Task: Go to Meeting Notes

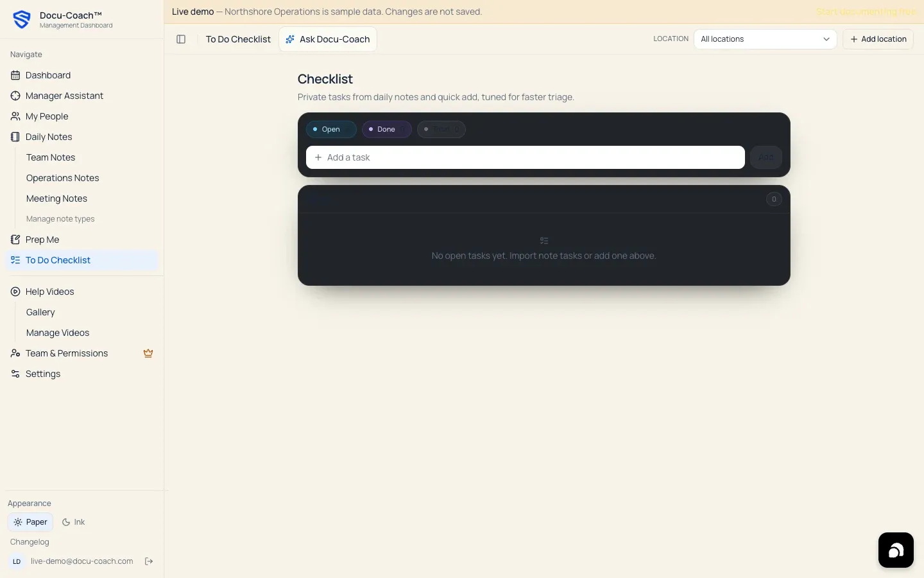Action: (x=56, y=198)
